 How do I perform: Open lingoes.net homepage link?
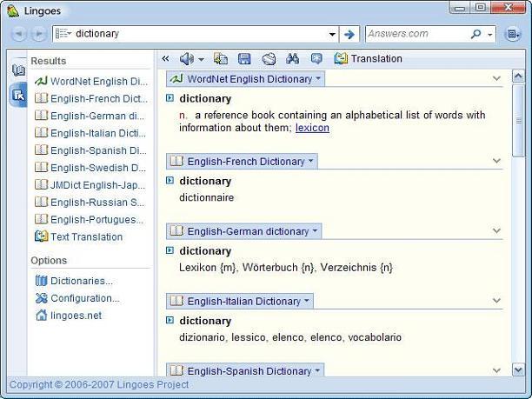point(69,316)
